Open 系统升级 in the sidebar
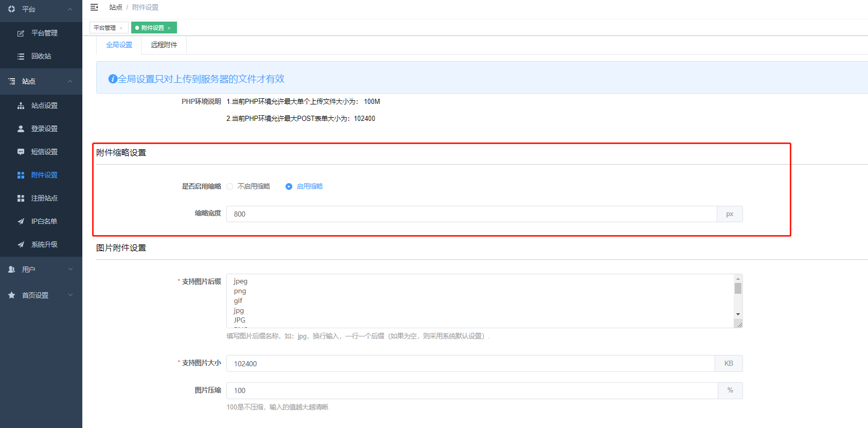Image resolution: width=868 pixels, height=428 pixels. [44, 245]
